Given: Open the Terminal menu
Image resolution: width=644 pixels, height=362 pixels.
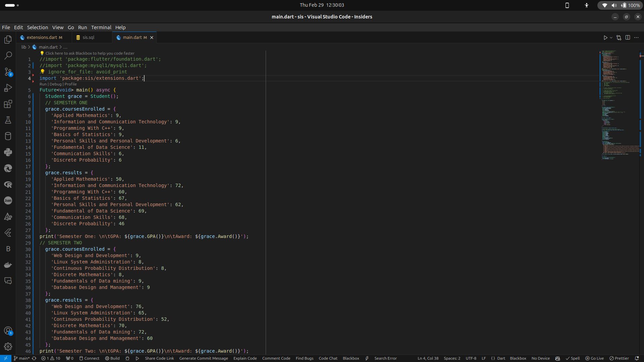Looking at the screenshot, I should click(101, 27).
